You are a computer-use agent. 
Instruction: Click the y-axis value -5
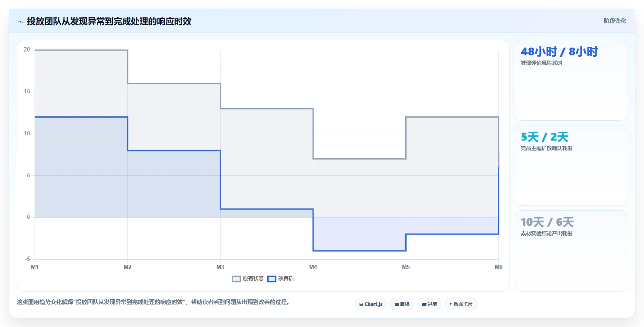[27, 259]
